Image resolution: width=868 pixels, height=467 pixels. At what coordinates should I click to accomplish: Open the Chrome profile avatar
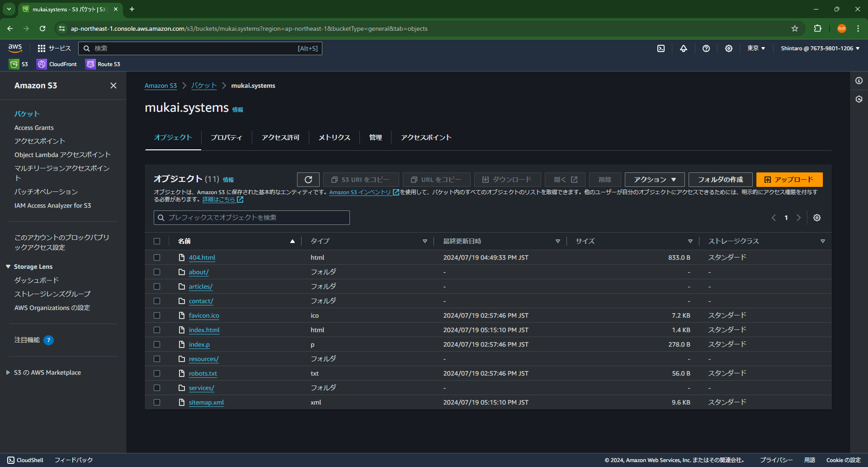pyautogui.click(x=842, y=29)
